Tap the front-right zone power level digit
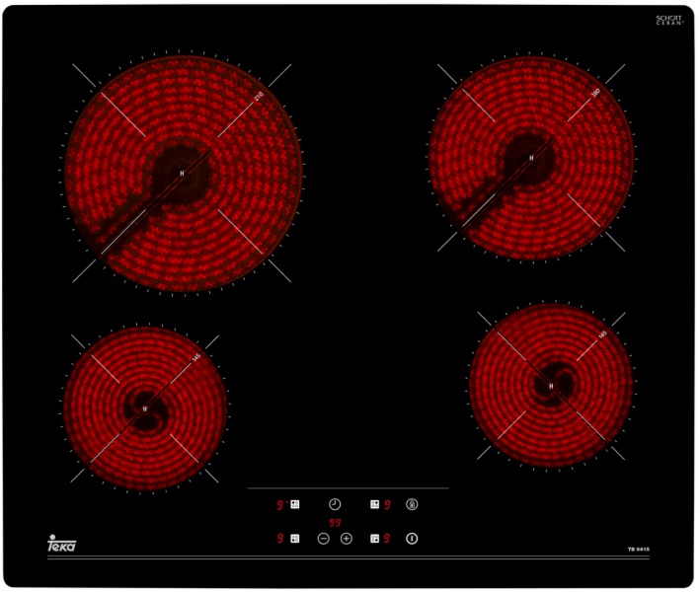Image resolution: width=700 pixels, height=592 pixels. pyautogui.click(x=388, y=539)
